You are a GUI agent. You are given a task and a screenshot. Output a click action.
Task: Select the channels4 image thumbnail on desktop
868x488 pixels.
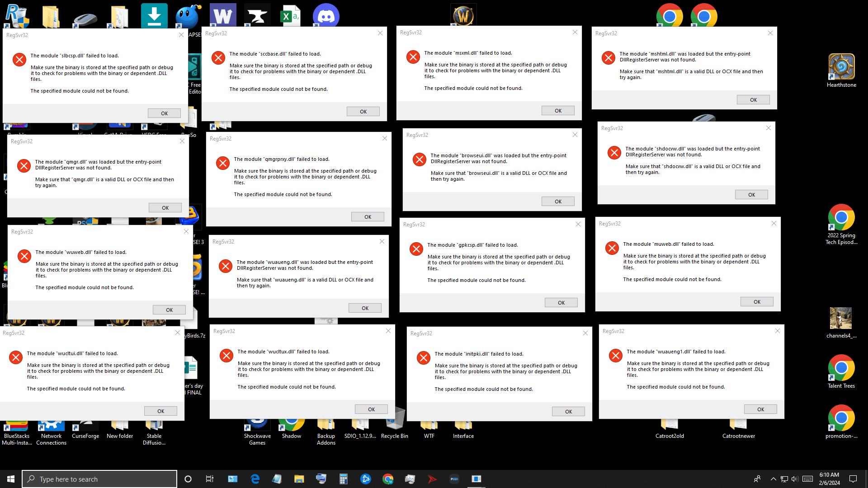pos(841,319)
